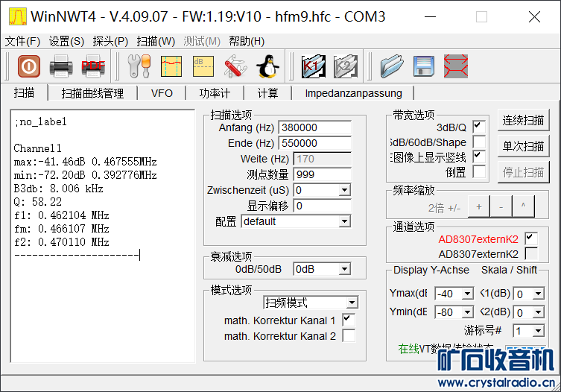The width and height of the screenshot is (561, 392).
Task: Open the 扫描(W) menu
Action: (156, 42)
